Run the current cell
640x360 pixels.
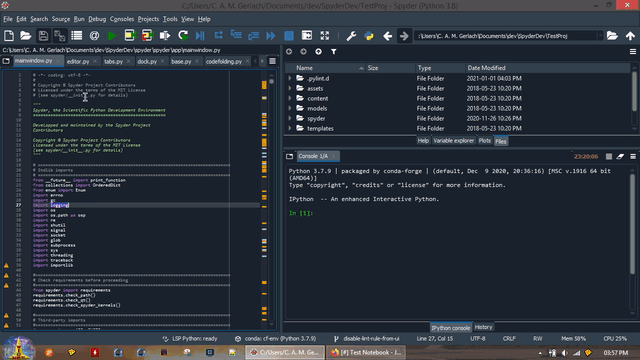(129, 36)
